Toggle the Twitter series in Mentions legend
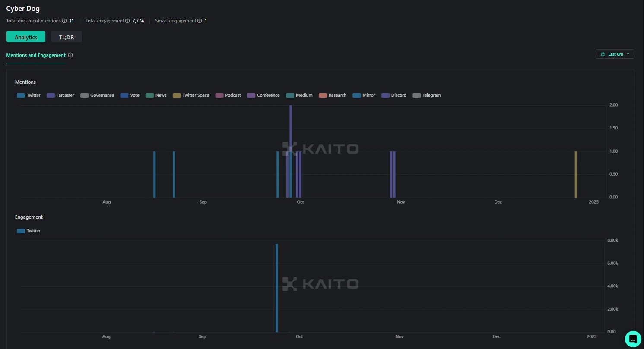The image size is (644, 349). (x=29, y=95)
